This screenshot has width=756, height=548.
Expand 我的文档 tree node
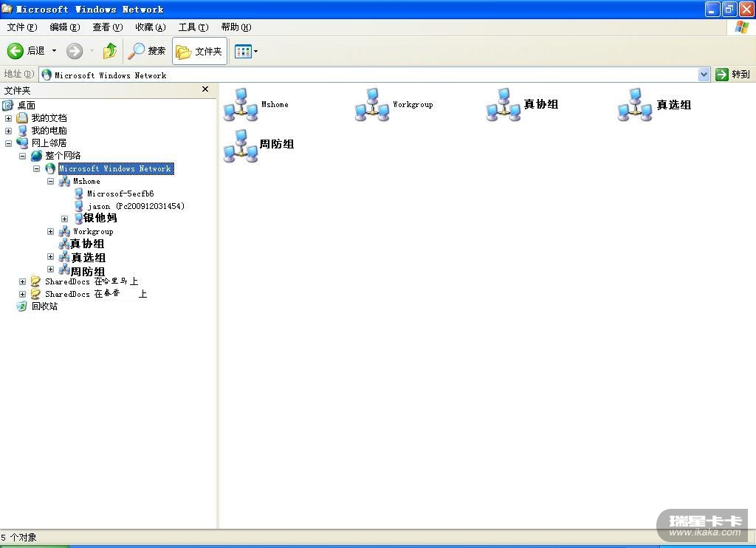[x=8, y=118]
